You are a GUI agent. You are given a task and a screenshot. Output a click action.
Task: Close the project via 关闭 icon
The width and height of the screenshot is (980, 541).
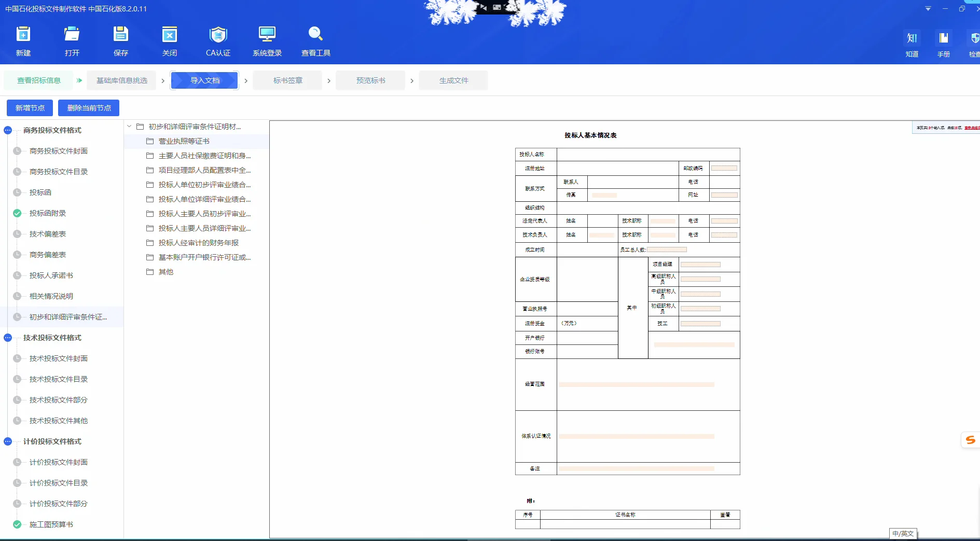170,41
